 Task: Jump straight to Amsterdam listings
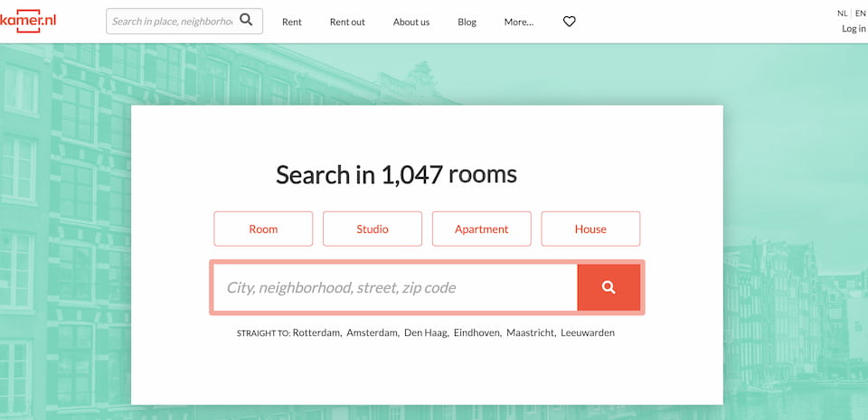(372, 333)
